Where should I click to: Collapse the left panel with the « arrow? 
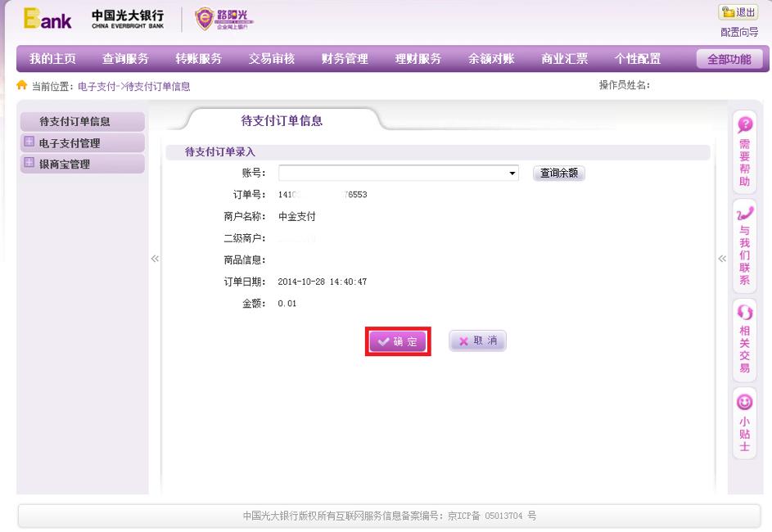click(x=154, y=258)
